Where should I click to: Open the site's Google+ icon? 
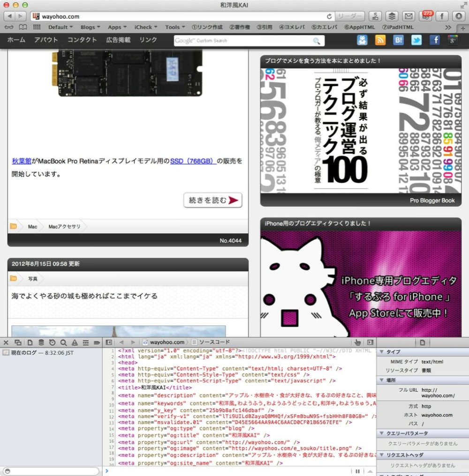click(453, 40)
